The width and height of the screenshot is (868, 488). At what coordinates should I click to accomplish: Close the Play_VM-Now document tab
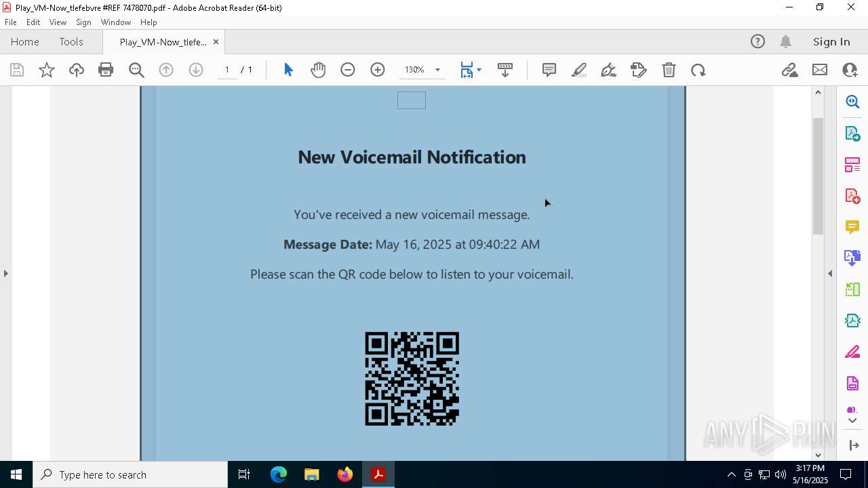click(216, 41)
